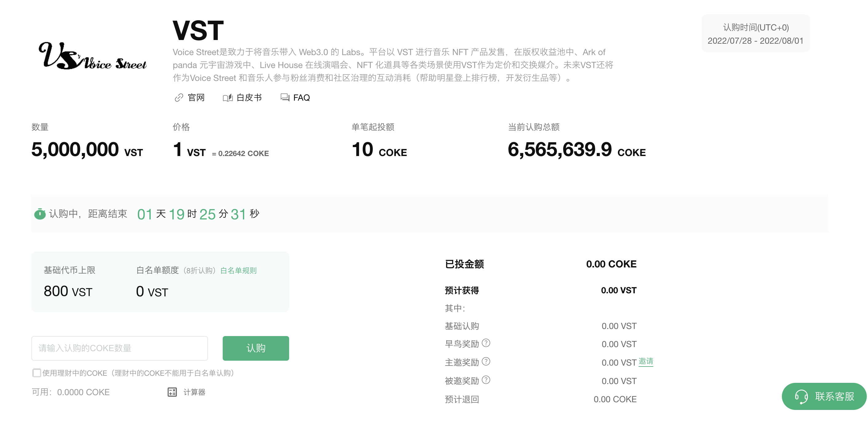The width and height of the screenshot is (868, 421).
Task: Click the = 0.22642 COKE price text
Action: [x=240, y=153]
